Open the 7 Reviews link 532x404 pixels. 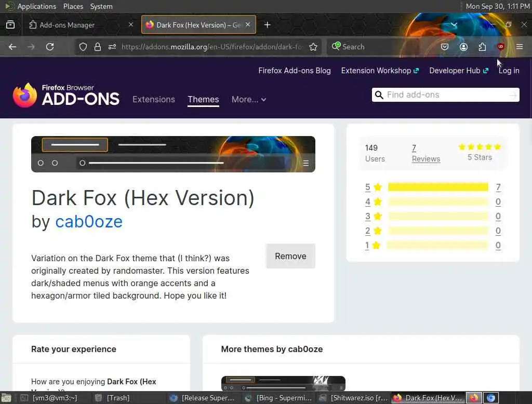click(426, 153)
